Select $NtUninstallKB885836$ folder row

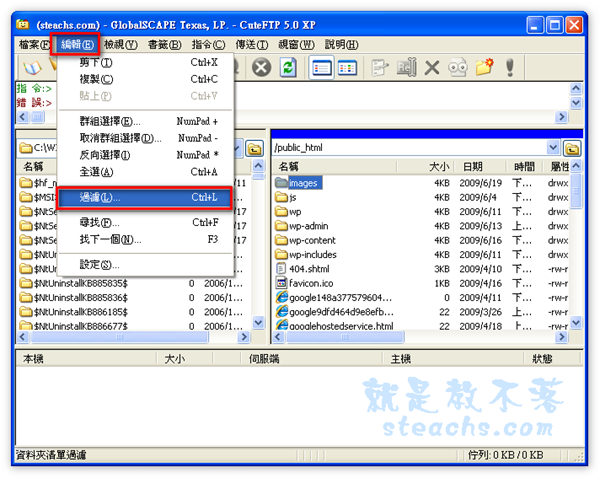coord(132,298)
